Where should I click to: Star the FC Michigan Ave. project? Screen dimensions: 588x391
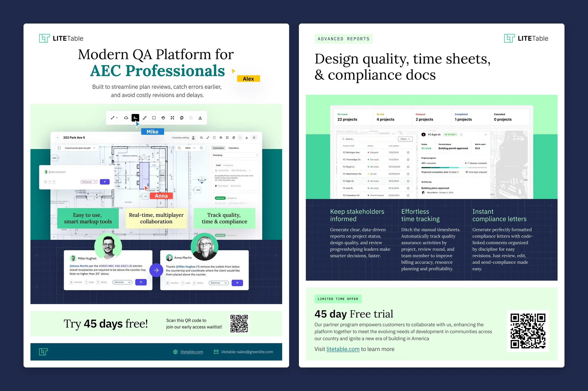(408, 152)
